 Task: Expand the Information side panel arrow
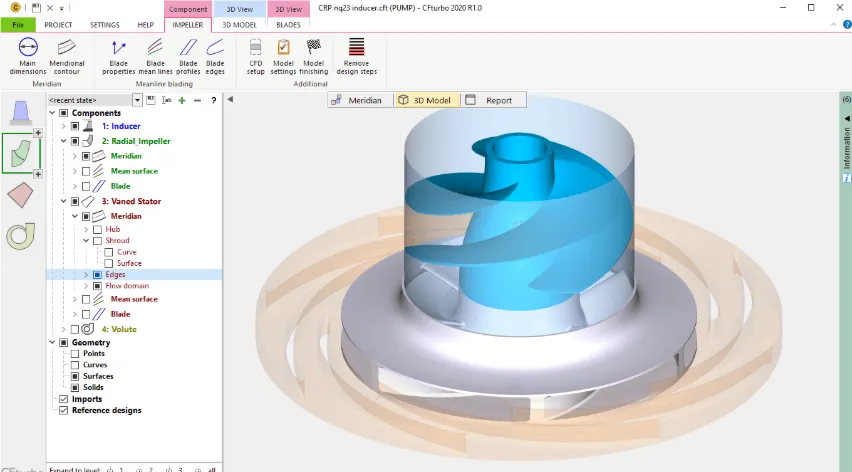[x=847, y=118]
